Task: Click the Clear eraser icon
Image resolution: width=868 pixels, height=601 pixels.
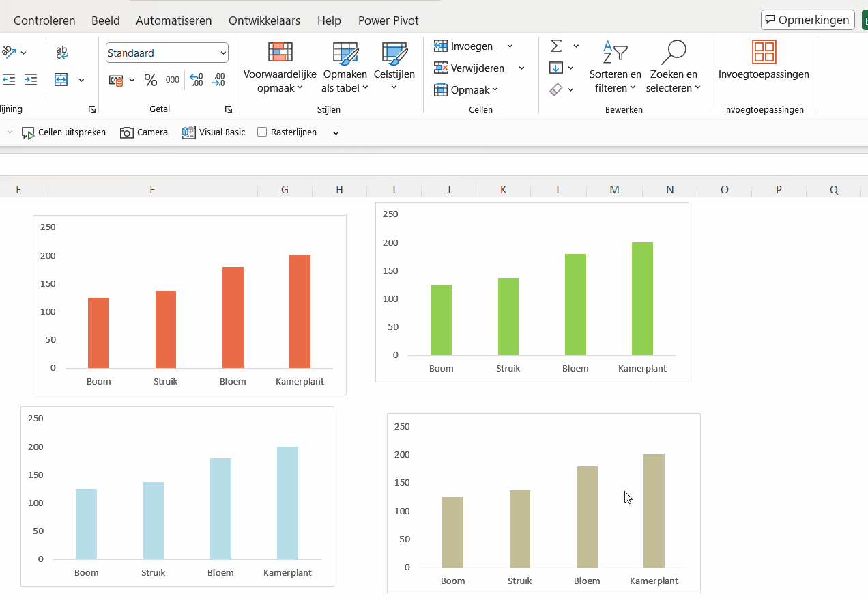Action: [x=555, y=89]
